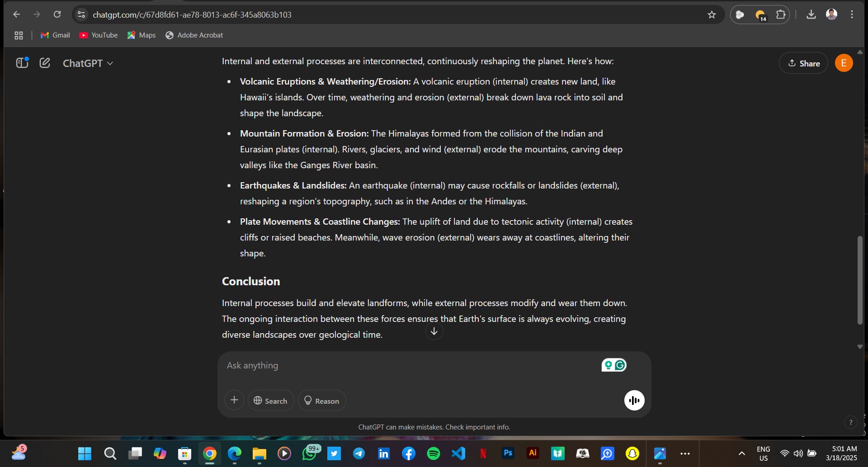Image resolution: width=868 pixels, height=467 pixels.
Task: Click the 'Mountain Formation & Erosion:' bullet title
Action: point(304,133)
